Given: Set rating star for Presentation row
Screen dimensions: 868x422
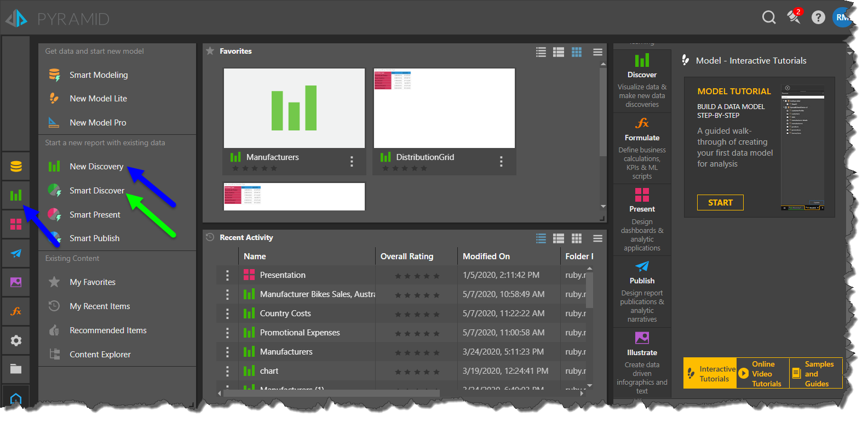Looking at the screenshot, I should [x=417, y=276].
